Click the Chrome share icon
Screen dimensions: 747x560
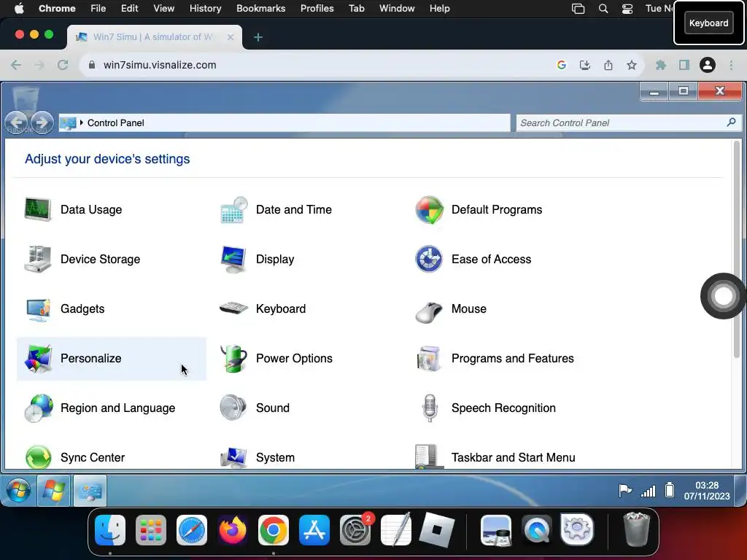(x=608, y=65)
